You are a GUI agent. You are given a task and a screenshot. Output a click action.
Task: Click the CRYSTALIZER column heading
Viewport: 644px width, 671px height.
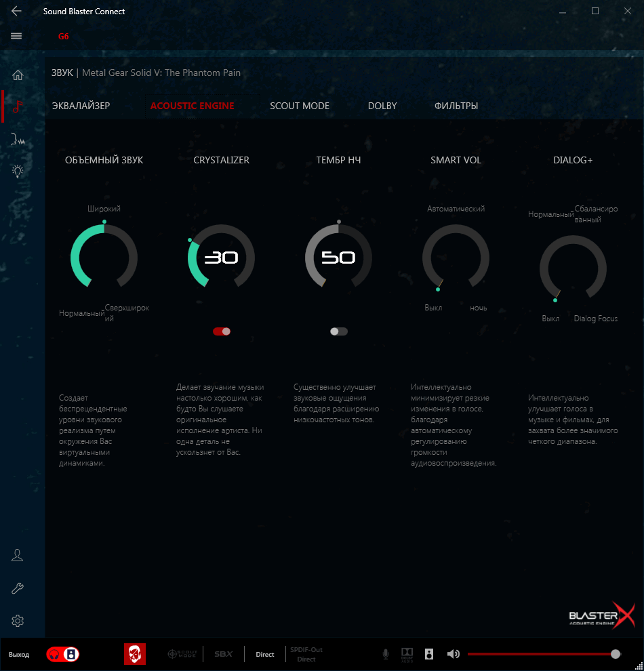(x=221, y=160)
